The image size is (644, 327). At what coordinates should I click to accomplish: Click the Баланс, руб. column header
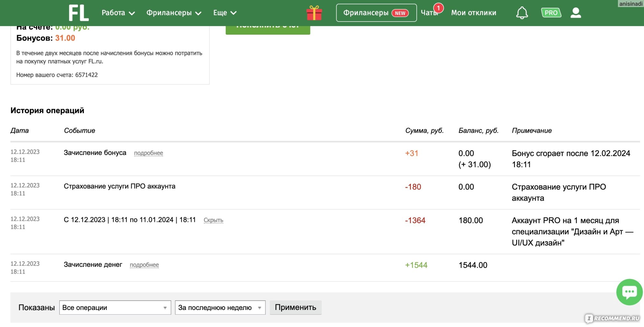(x=478, y=131)
